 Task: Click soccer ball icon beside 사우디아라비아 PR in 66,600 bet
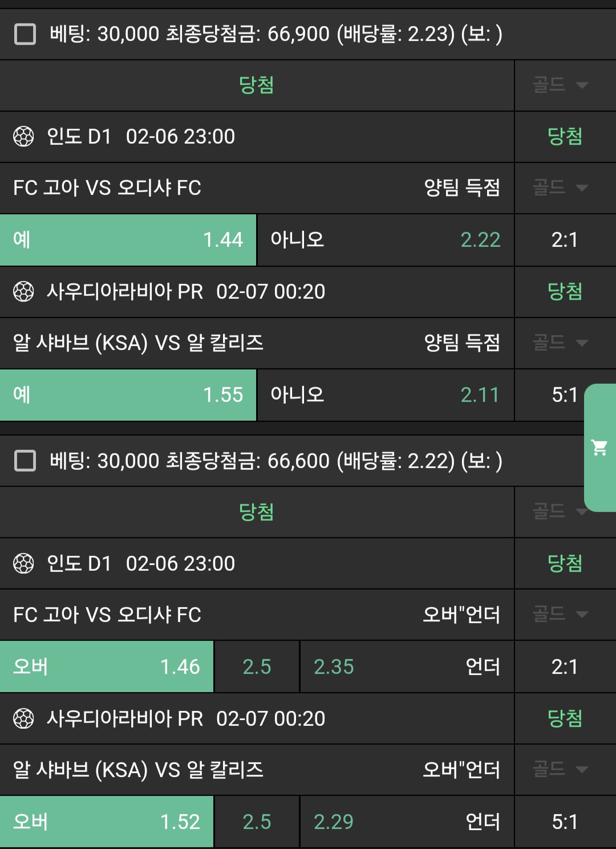pos(23,719)
